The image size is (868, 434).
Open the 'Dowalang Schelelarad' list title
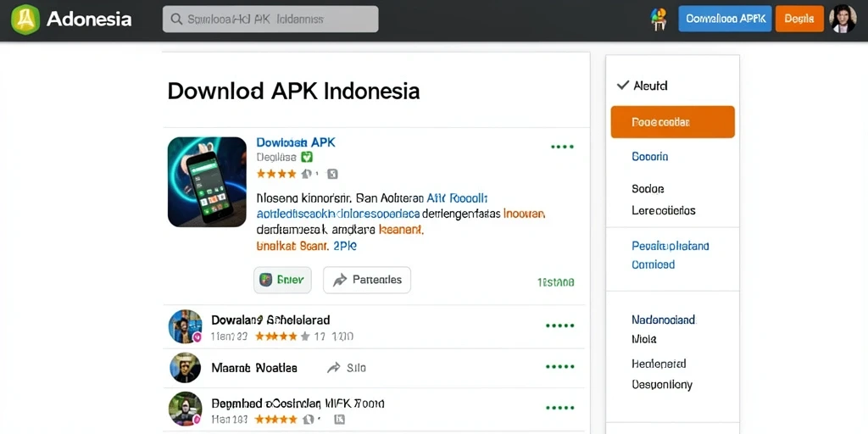point(270,320)
